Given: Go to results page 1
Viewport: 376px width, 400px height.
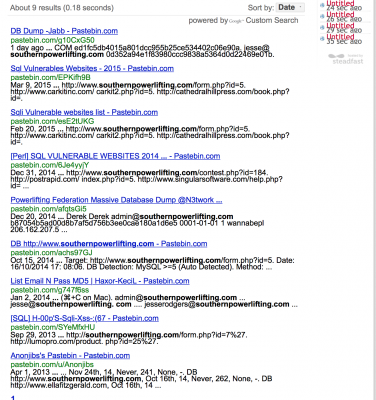Looking at the screenshot, I should coord(13,398).
